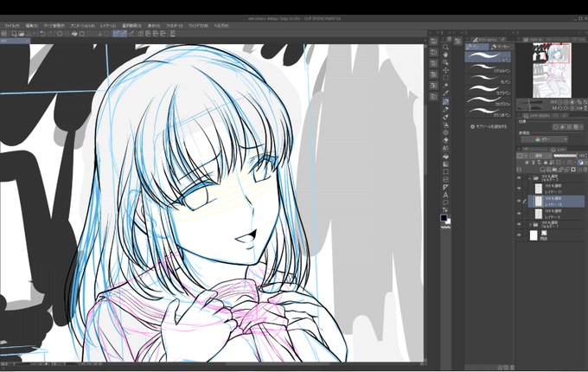
Task: Hide レイヤー 9 with its eye icon
Action: pos(519,214)
